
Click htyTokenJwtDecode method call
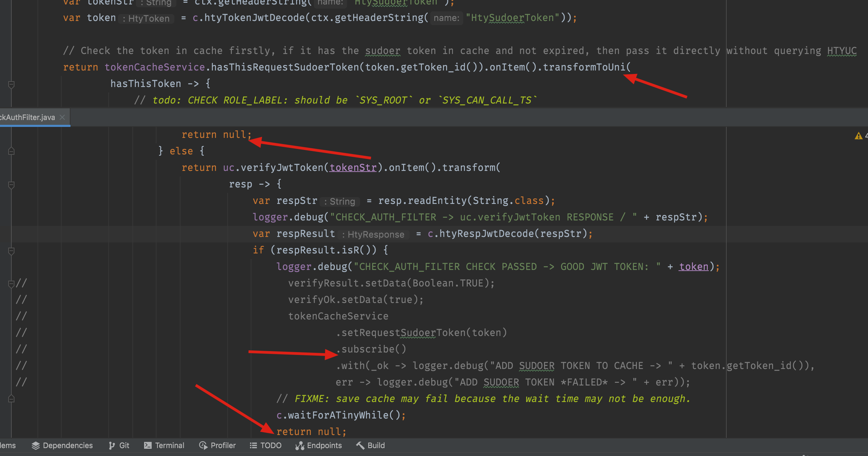[x=254, y=18]
